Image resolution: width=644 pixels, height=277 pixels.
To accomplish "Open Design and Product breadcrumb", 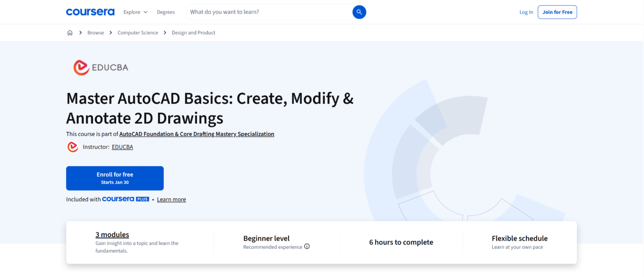I will (194, 33).
